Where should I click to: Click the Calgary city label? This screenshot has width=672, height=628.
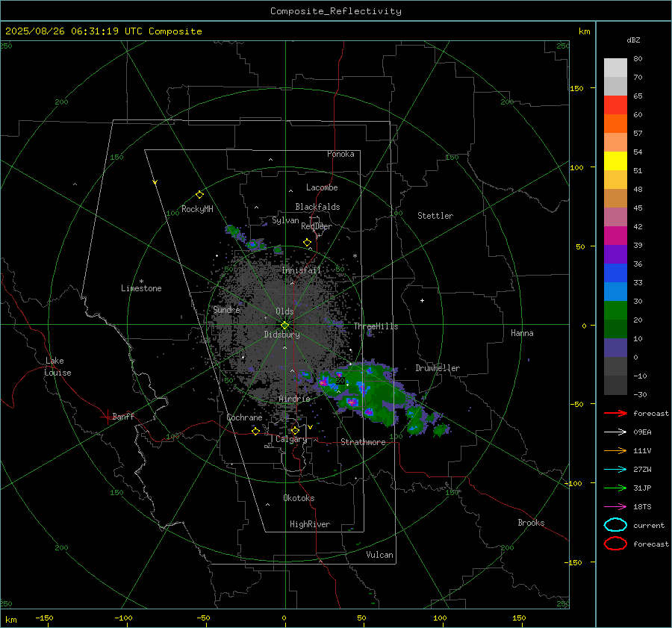[291, 439]
